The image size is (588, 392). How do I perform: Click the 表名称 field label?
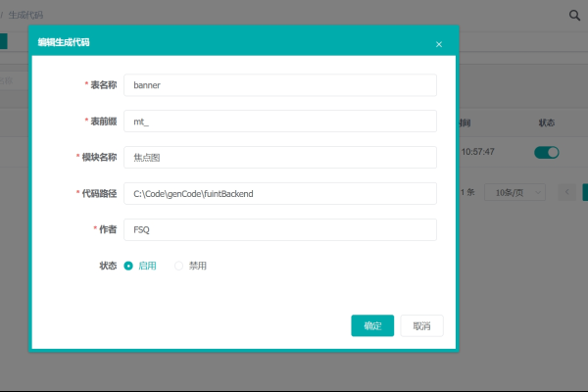click(104, 85)
